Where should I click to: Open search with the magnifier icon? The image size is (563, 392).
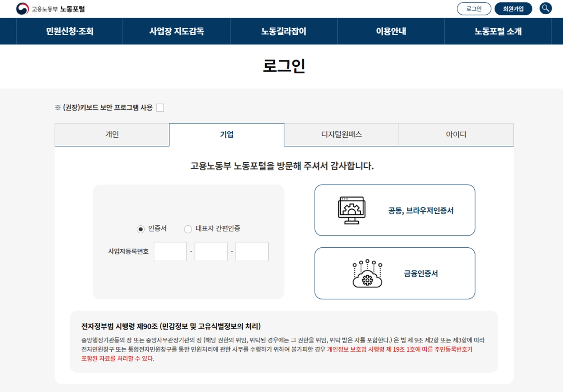coord(545,8)
